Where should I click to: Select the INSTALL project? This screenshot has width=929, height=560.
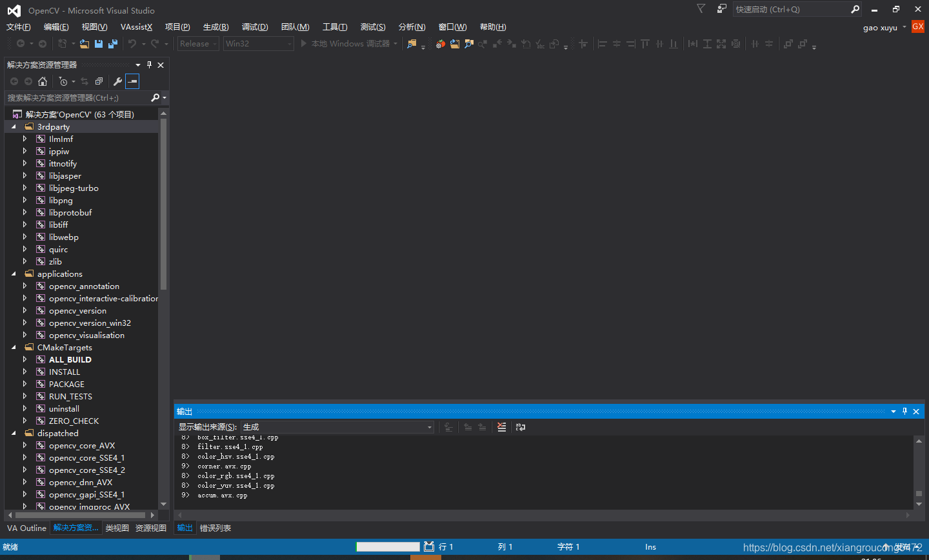click(x=65, y=372)
